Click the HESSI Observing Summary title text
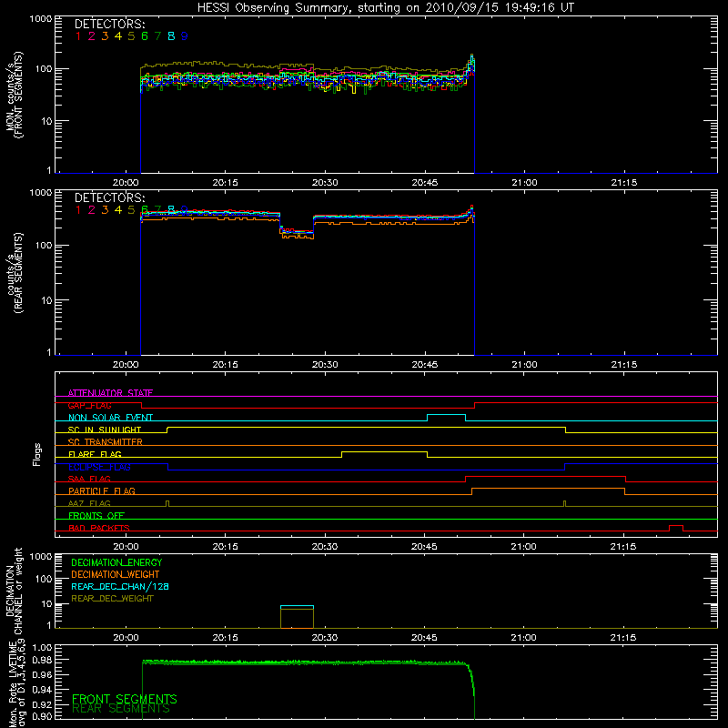 [x=385, y=8]
